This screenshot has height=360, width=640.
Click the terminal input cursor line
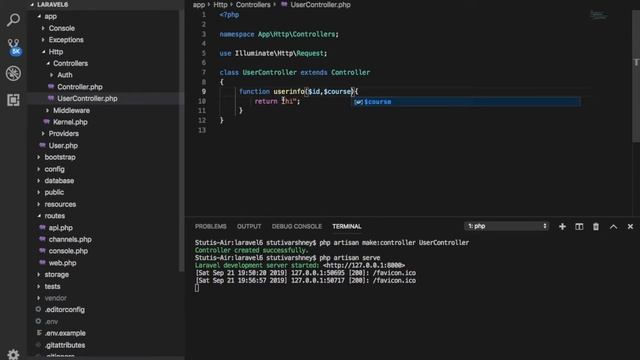tap(197, 288)
